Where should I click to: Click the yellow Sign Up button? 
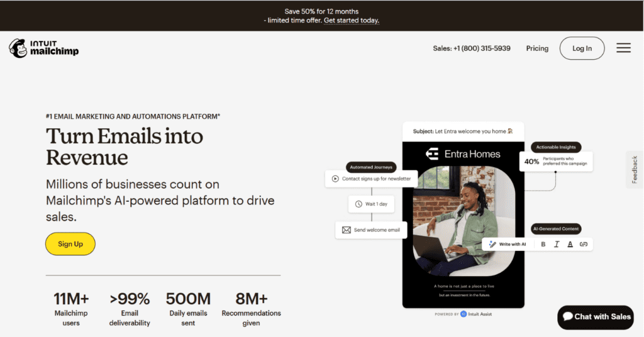tap(70, 244)
